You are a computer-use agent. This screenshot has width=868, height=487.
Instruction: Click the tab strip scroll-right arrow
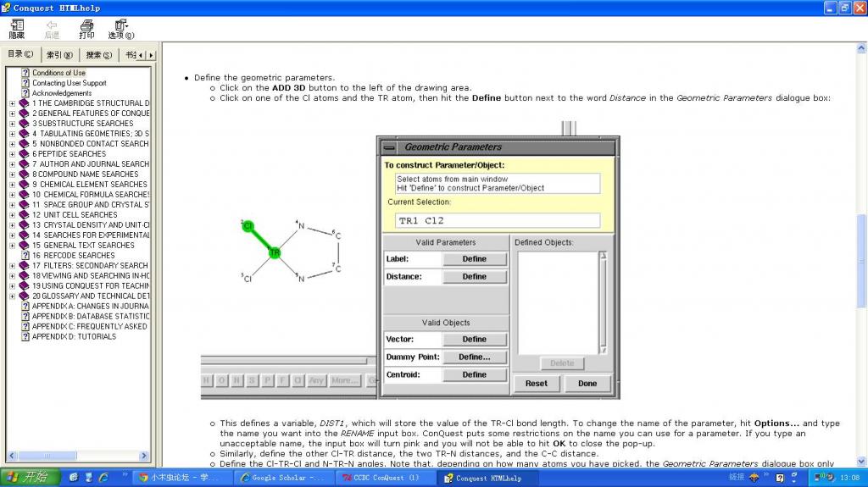pos(151,55)
